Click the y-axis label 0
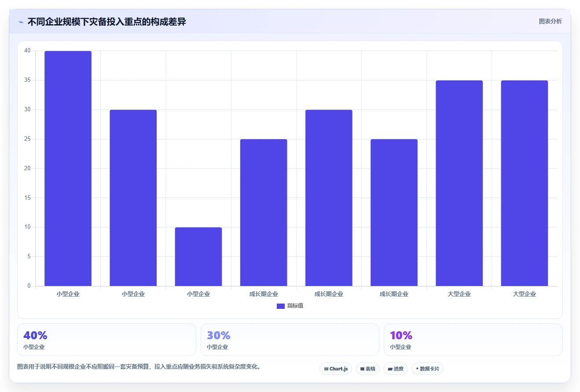The width and height of the screenshot is (580, 392). 29,286
